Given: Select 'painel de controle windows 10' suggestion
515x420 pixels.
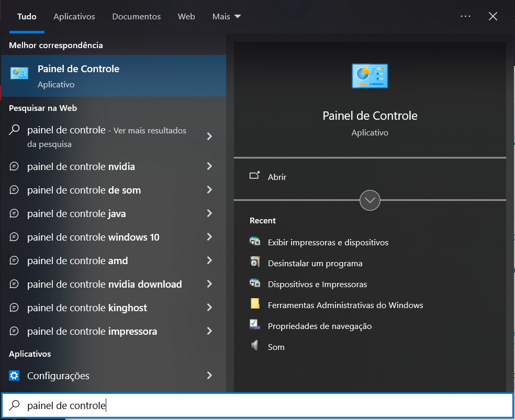Looking at the screenshot, I should tap(93, 237).
